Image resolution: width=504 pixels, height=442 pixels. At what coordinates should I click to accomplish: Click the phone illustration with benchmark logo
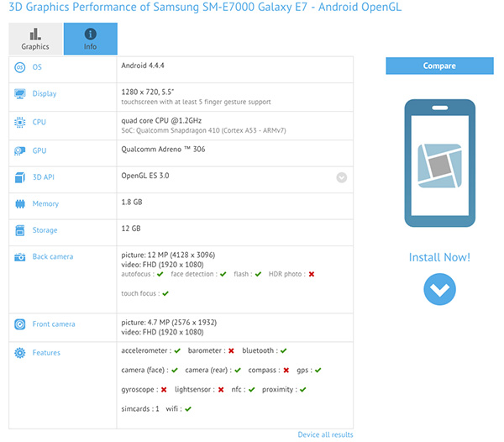[439, 163]
